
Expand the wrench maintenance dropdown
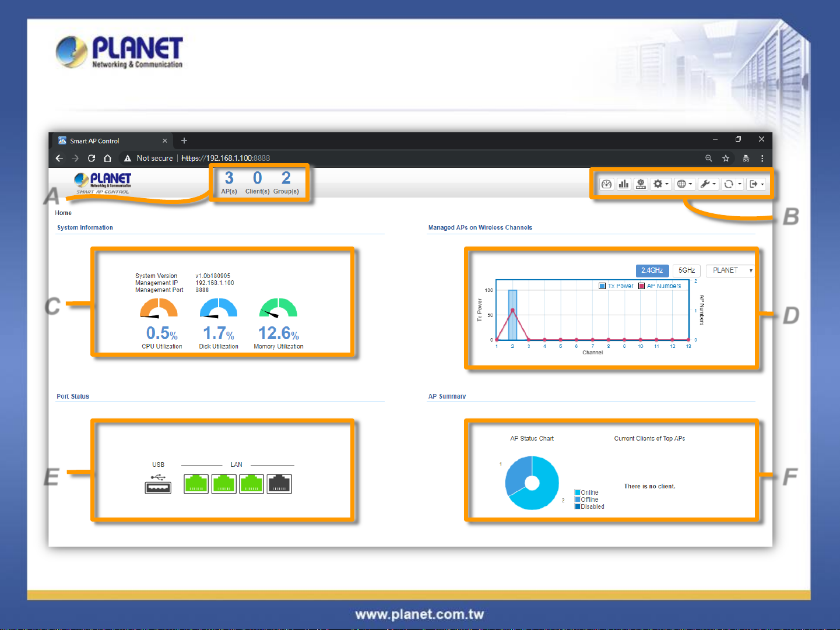click(x=708, y=184)
